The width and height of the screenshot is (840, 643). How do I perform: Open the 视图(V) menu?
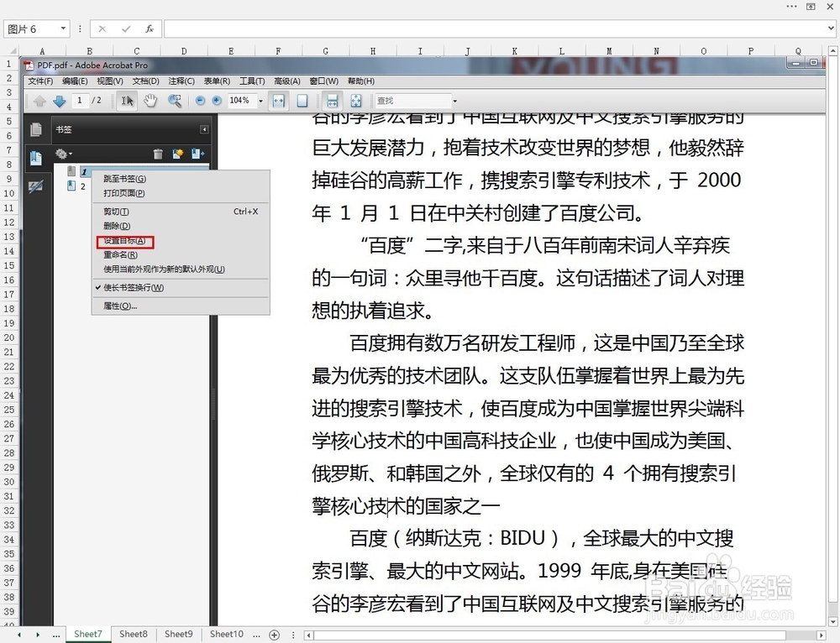[110, 81]
